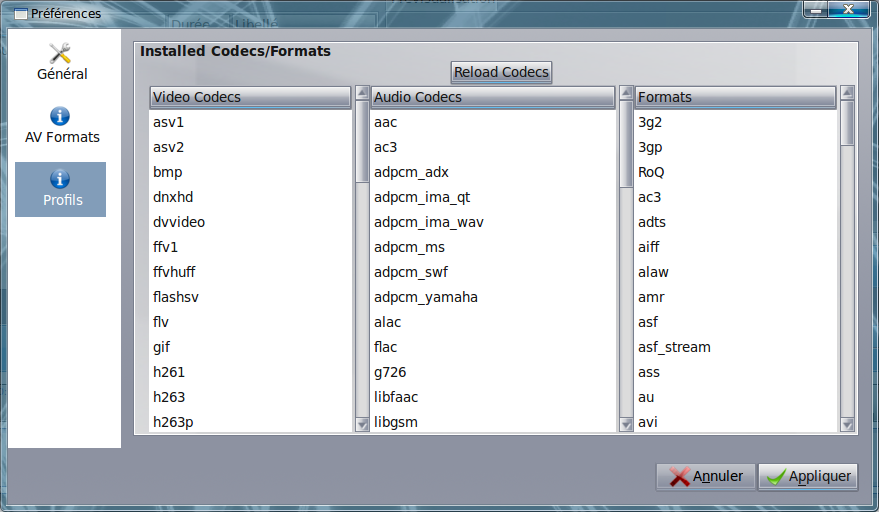Select alaw format
This screenshot has width=879, height=512.
pos(735,272)
